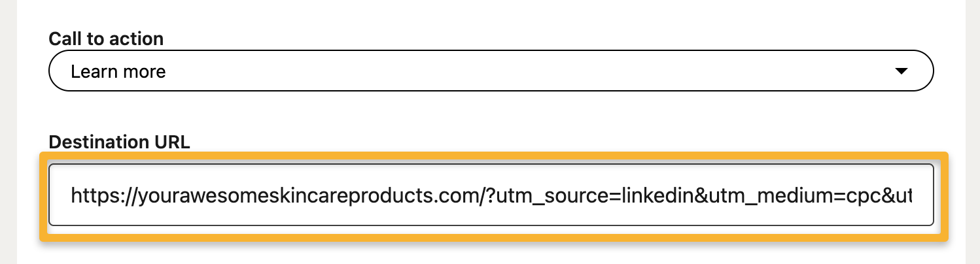Screen dimensions: 980x264
Task: Open the Call to action dropdown
Action: point(491,71)
